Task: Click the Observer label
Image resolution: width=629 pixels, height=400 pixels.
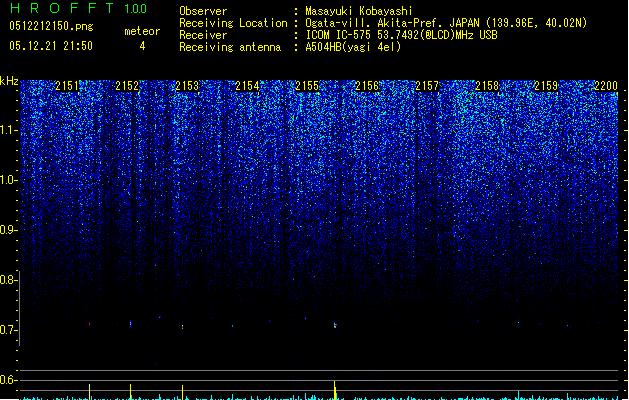Action: pyautogui.click(x=203, y=11)
